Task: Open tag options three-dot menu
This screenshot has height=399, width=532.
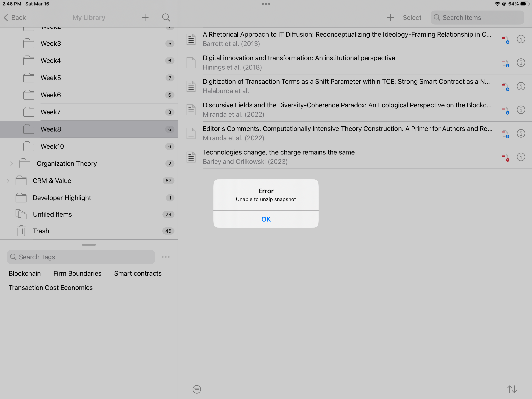Action: (x=166, y=257)
